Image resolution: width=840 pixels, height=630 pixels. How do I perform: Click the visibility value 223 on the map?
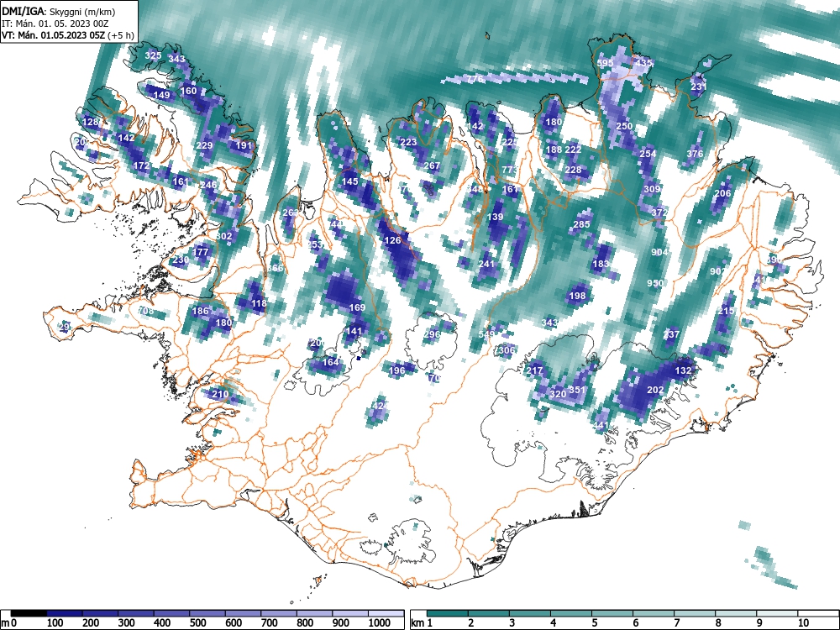[x=409, y=142]
